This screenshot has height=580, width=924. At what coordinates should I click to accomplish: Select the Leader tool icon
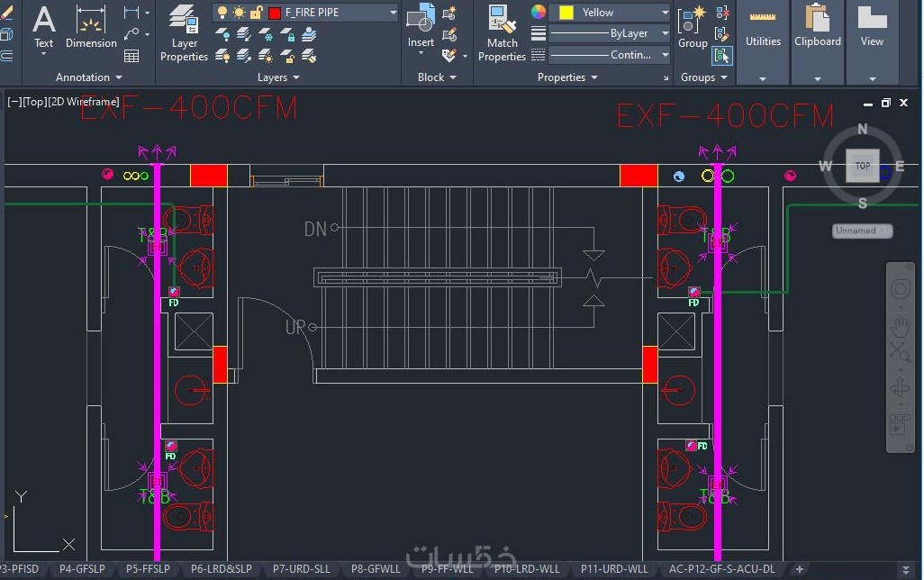click(x=131, y=34)
